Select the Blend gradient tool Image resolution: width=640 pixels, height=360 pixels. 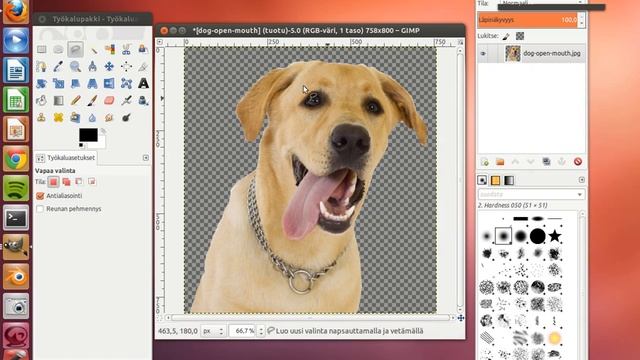click(58, 100)
